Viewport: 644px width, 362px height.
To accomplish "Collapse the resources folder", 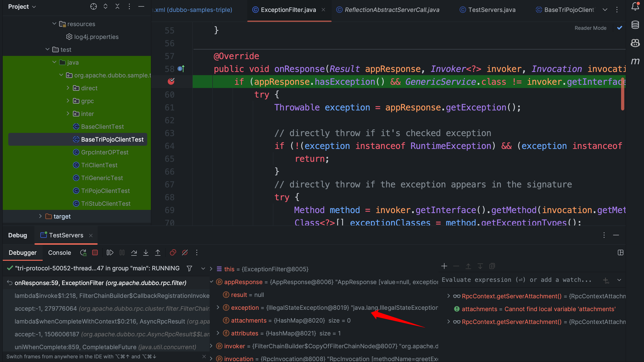I will pos(54,23).
